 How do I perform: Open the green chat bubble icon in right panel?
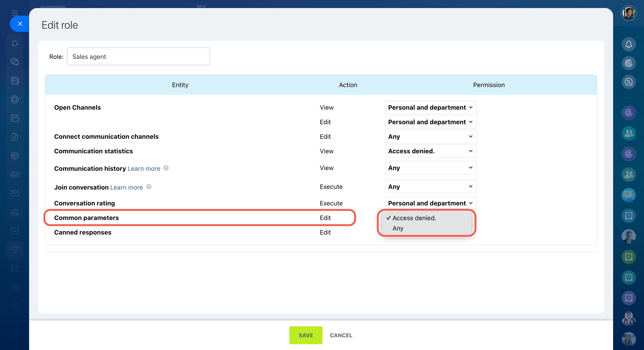point(629,195)
